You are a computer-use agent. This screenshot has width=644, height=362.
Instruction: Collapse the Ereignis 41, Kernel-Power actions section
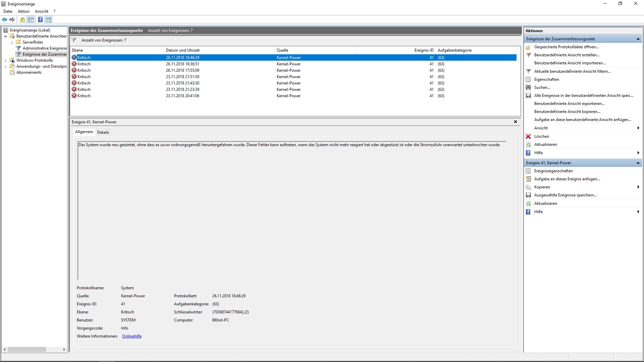coord(638,163)
